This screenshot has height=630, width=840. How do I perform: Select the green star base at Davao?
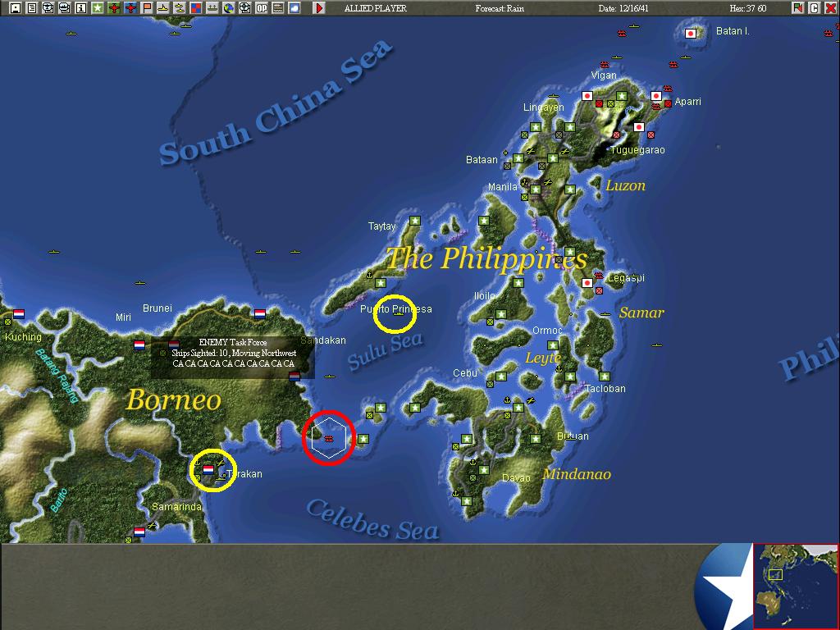484,470
